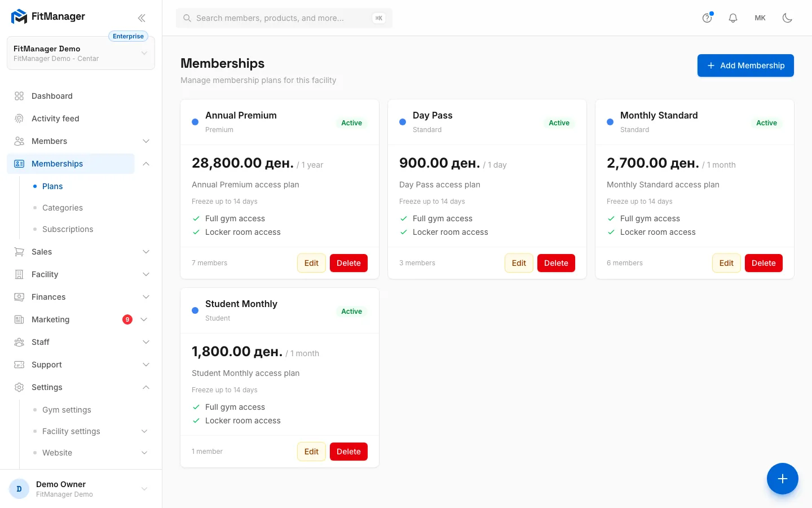Screen dimensions: 812x508
Task: Open the help icon in top bar
Action: tap(707, 18)
